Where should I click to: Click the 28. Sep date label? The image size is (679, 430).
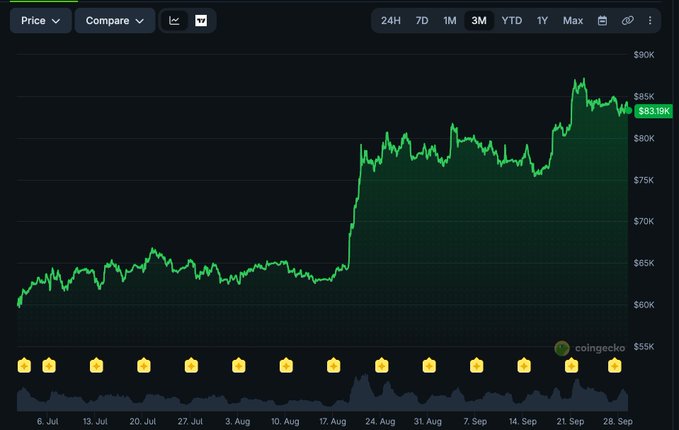click(x=618, y=421)
